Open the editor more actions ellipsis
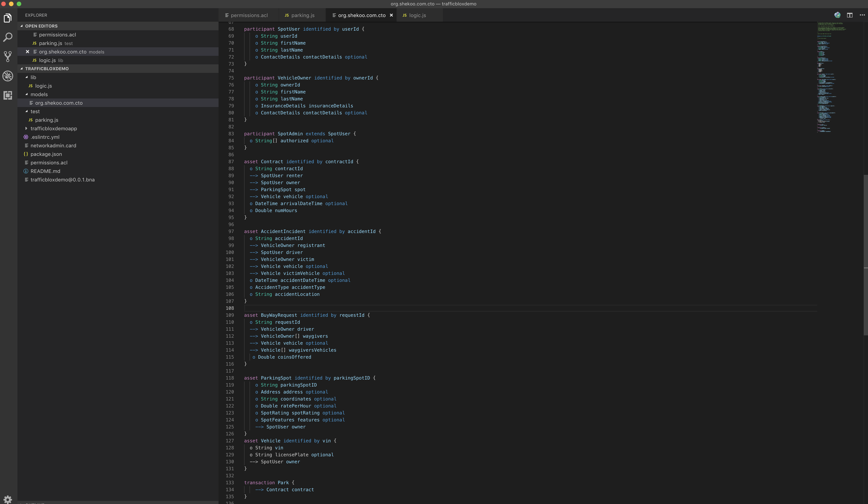Screen dimensions: 868x504 click(862, 15)
